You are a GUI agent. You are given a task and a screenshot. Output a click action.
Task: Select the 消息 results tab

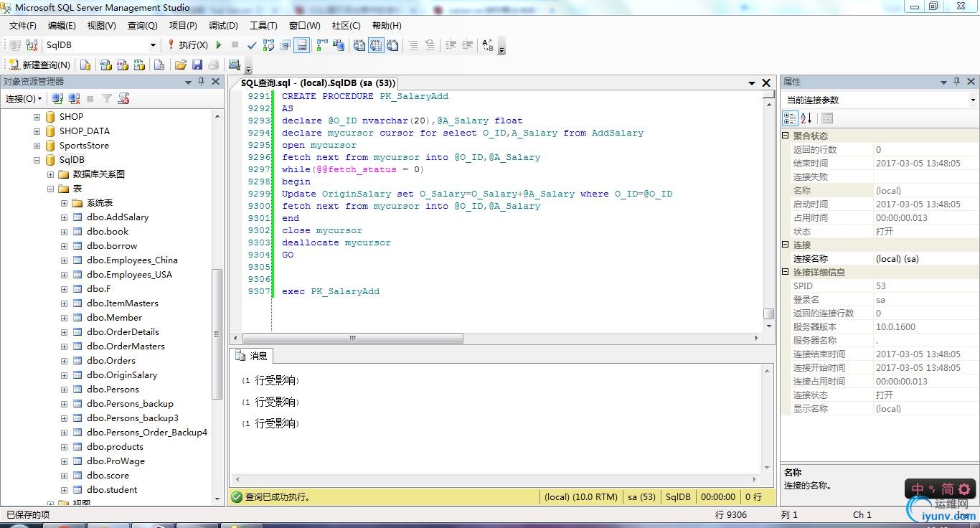[x=252, y=356]
